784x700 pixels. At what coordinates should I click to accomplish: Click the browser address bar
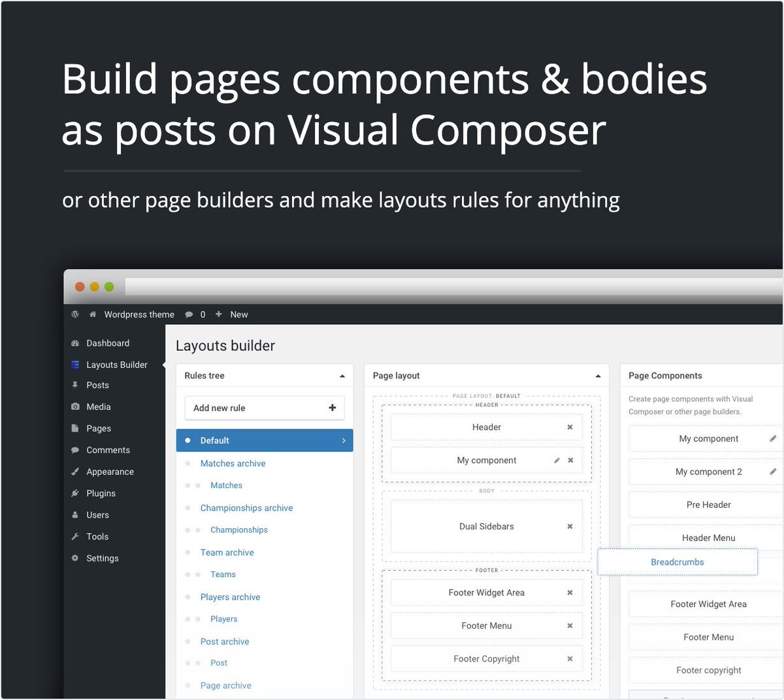pyautogui.click(x=453, y=286)
